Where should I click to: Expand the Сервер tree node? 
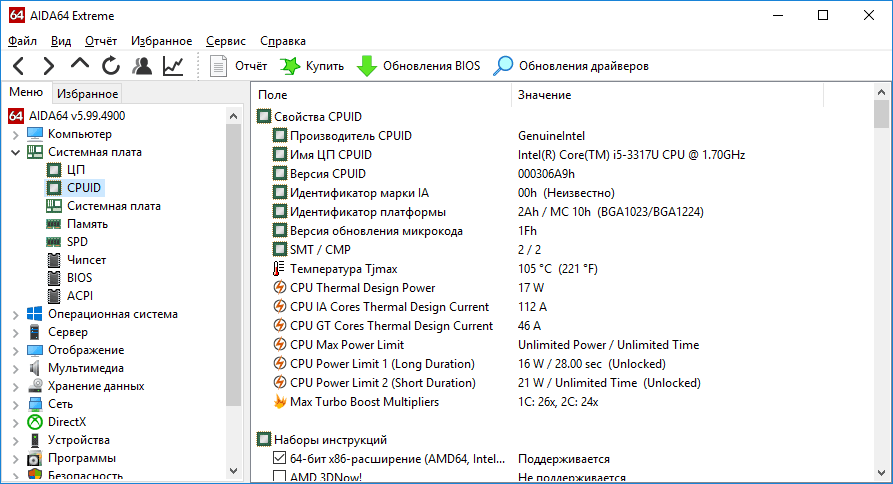15,333
